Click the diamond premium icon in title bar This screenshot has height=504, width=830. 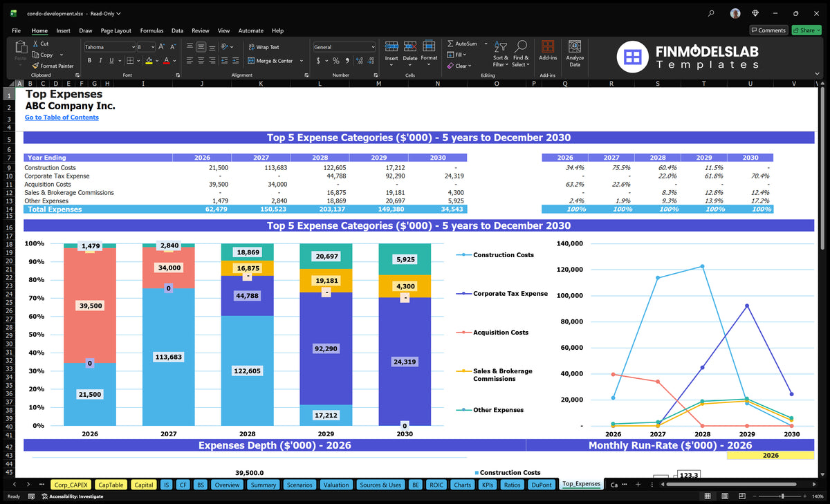(x=755, y=13)
